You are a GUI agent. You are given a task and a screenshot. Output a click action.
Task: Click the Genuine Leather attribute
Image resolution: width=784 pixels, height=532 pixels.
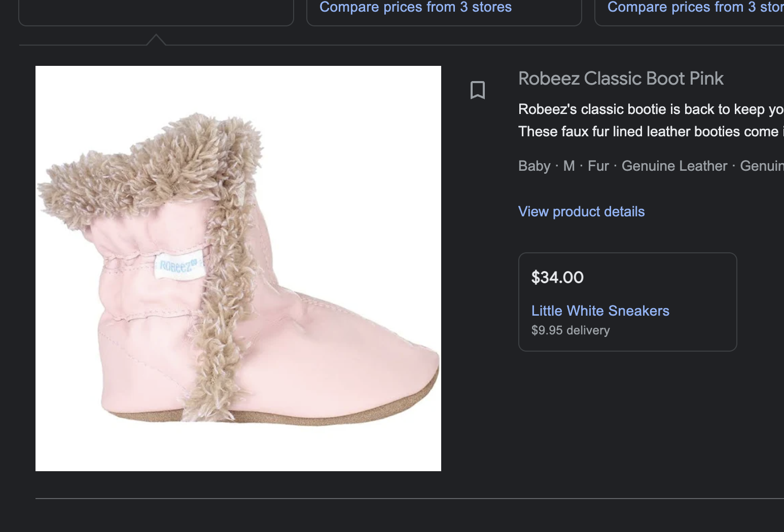coord(674,166)
